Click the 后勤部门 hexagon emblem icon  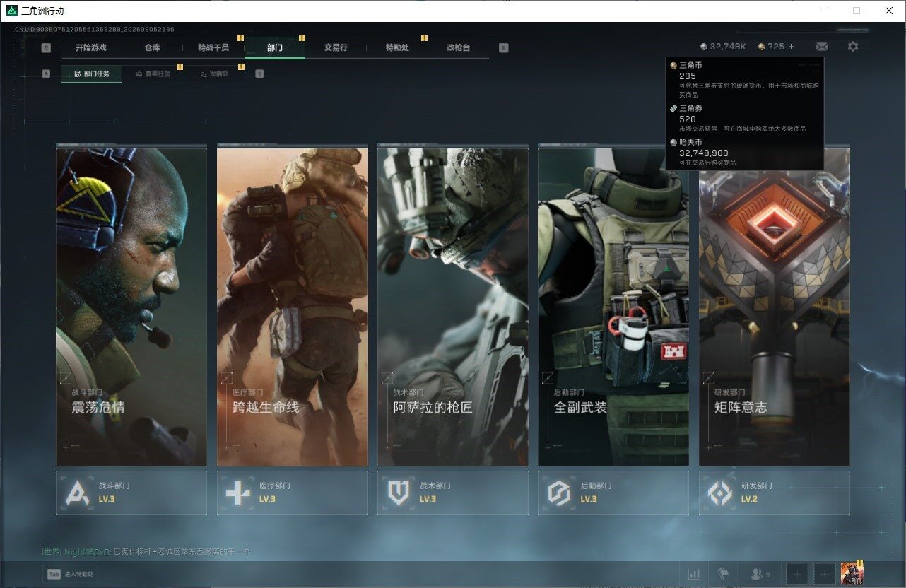(x=559, y=493)
